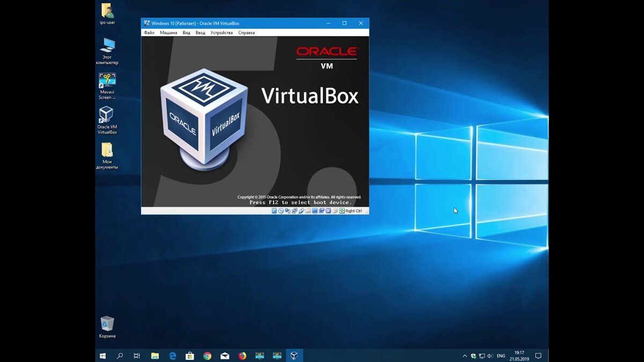Select the Этот компьютер desktop icon
Viewport: 644px width, 362px height.
107,51
